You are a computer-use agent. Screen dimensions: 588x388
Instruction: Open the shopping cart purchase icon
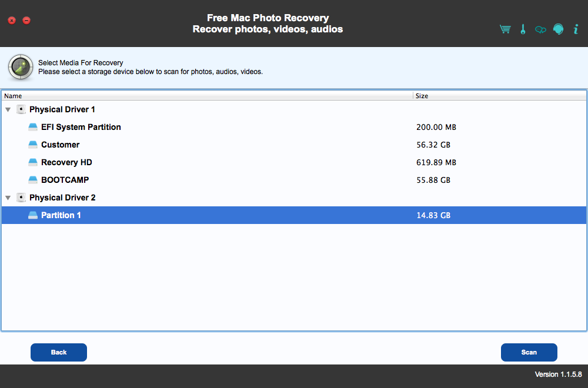pyautogui.click(x=505, y=29)
